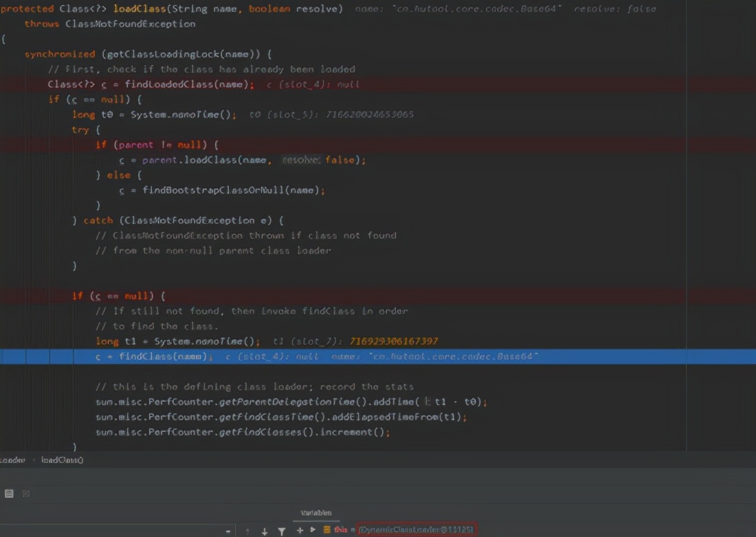
Task: Click the synchronized keyword
Action: point(60,54)
